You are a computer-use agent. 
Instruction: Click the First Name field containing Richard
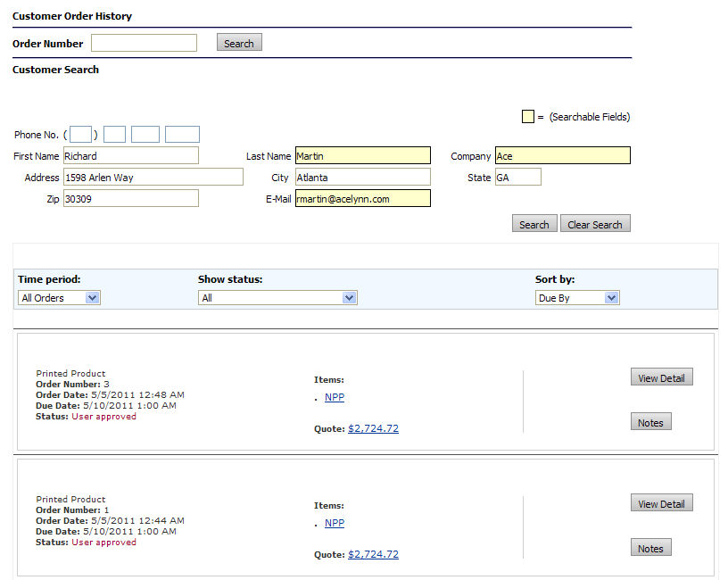[x=130, y=156]
